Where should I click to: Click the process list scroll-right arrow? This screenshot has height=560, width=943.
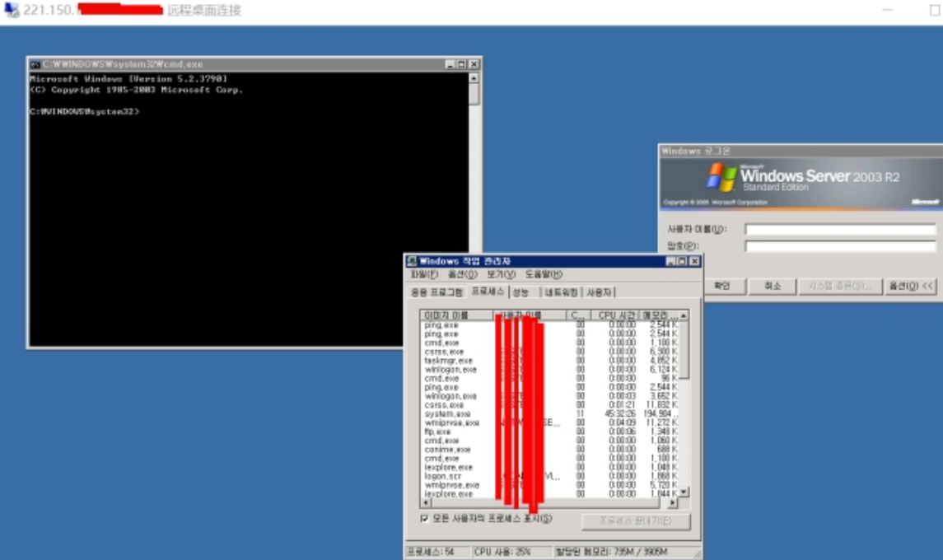coord(673,502)
